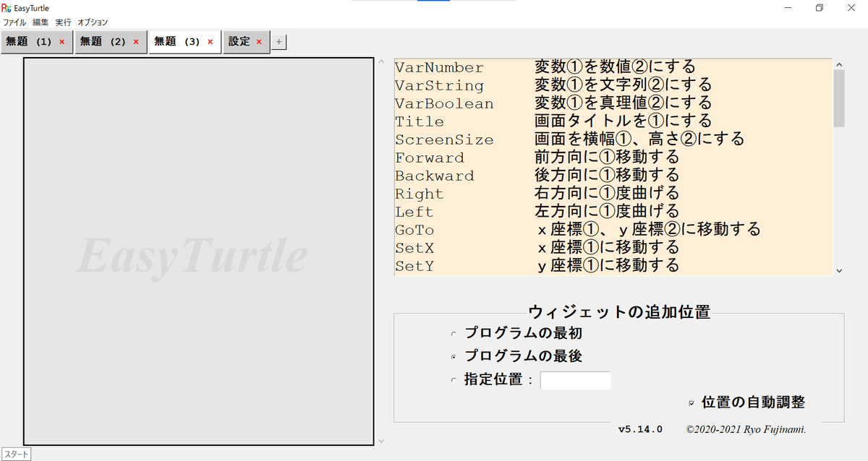Select the Left command row
The image size is (868, 461).
tap(613, 212)
